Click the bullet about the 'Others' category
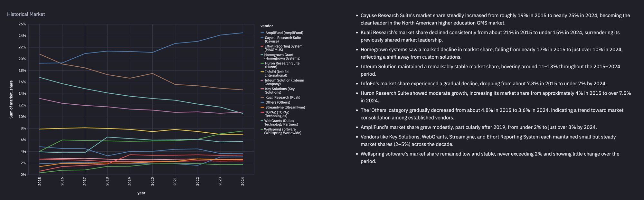 [492, 114]
